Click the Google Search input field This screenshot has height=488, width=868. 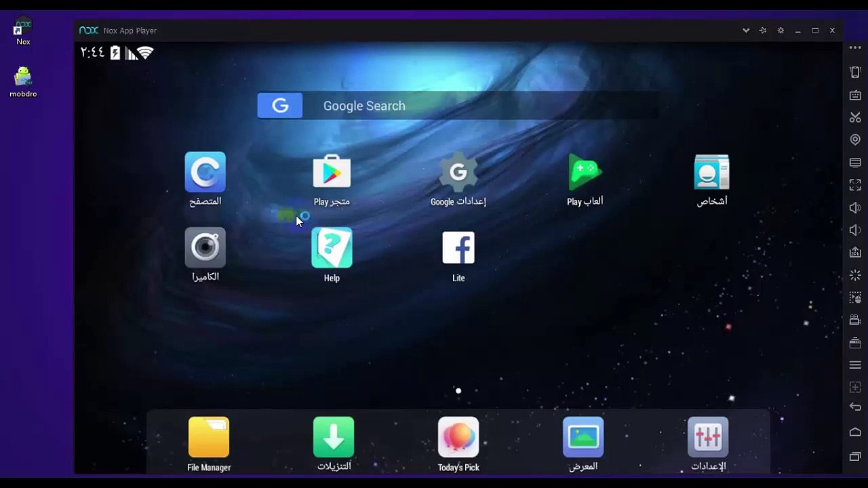click(x=481, y=106)
